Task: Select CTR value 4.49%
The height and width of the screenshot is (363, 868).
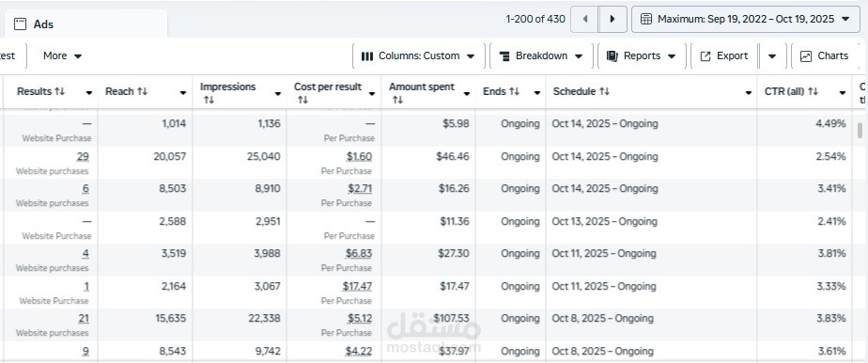Action: point(830,124)
